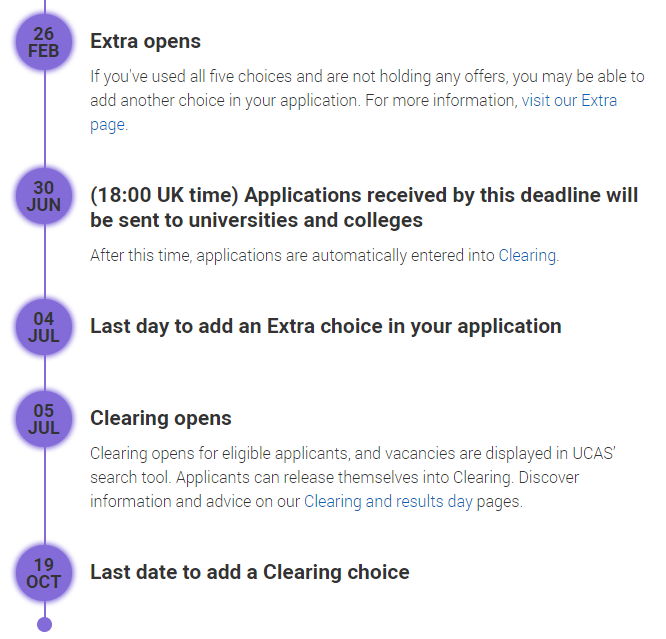
Task: Click the '(18:00 UK time) Applications received' heading
Action: (x=364, y=208)
